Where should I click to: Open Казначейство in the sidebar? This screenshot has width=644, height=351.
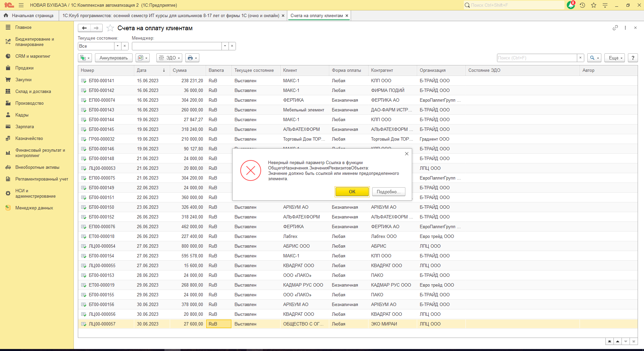point(29,138)
